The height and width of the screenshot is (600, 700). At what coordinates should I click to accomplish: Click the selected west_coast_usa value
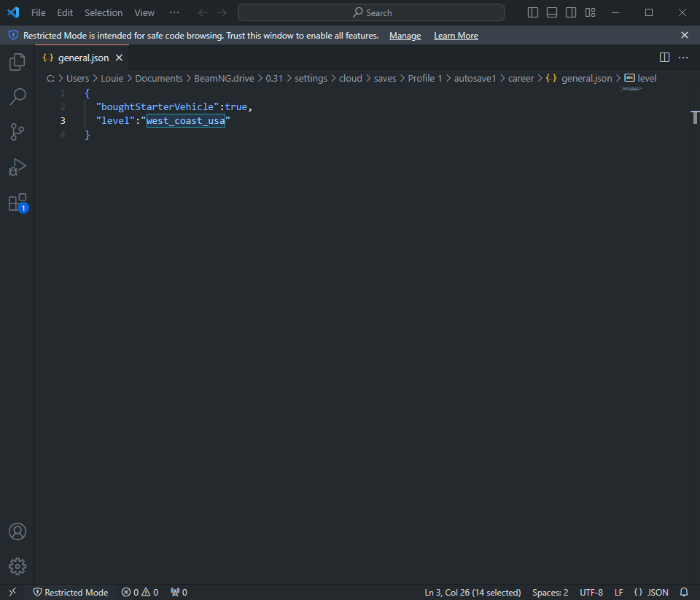[x=186, y=120]
